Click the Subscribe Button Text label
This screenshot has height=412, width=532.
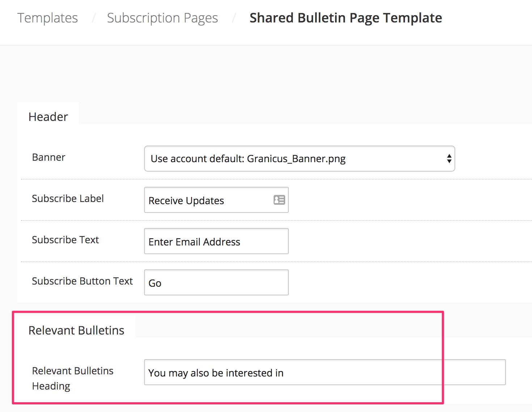[x=82, y=281]
